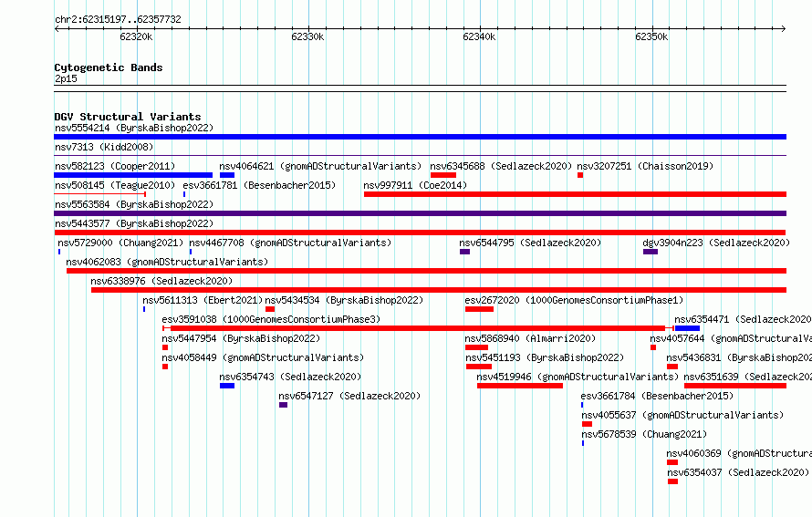
Task: Click esv2672020 1000GenomesConsortiumPhase1 label
Action: coord(574,300)
